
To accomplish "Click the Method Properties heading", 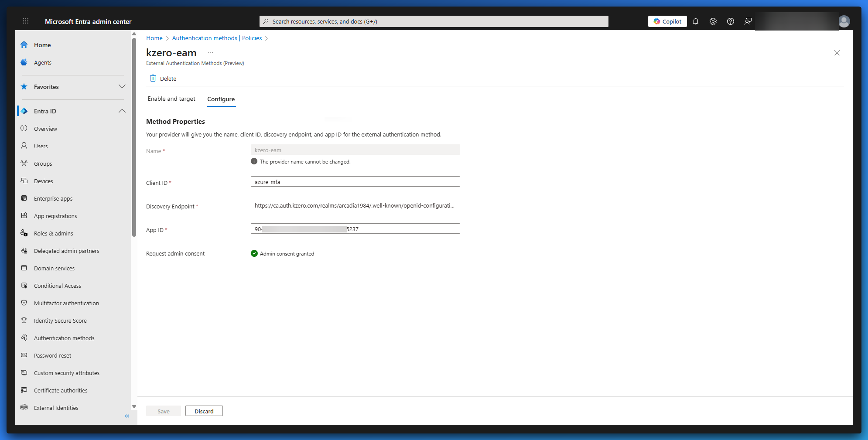I will pyautogui.click(x=175, y=122).
